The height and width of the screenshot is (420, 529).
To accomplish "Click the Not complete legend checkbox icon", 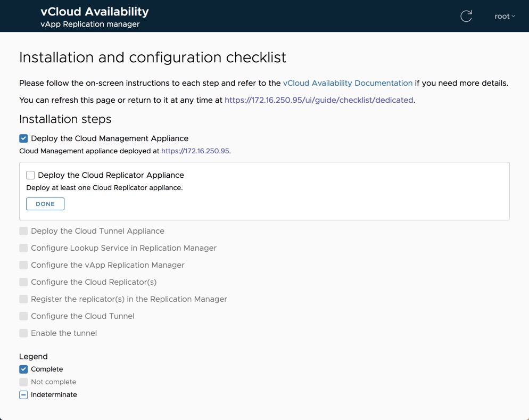I will [23, 382].
